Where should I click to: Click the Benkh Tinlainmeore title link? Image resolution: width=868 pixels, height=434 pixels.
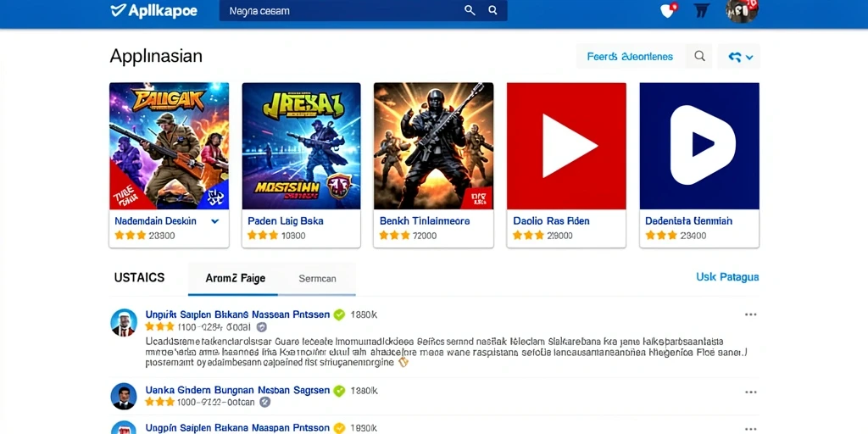point(425,221)
